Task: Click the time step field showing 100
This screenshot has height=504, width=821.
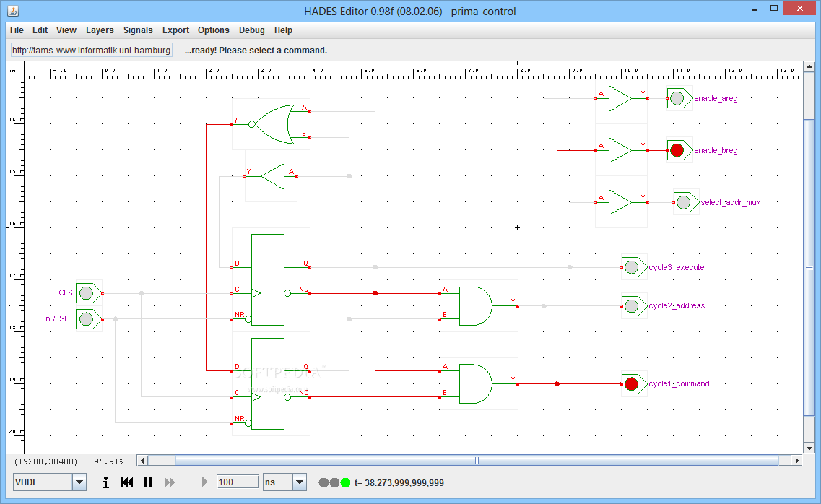Action: pos(237,482)
